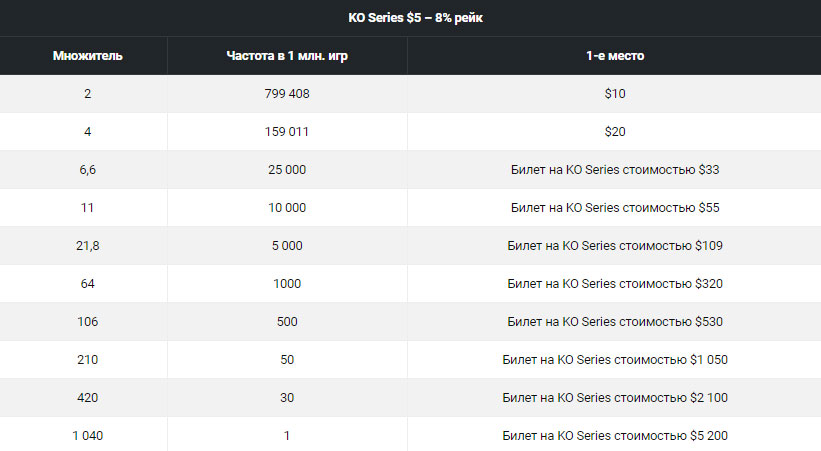Select the ticket prize worth $55
The height and width of the screenshot is (451, 821).
coord(614,208)
